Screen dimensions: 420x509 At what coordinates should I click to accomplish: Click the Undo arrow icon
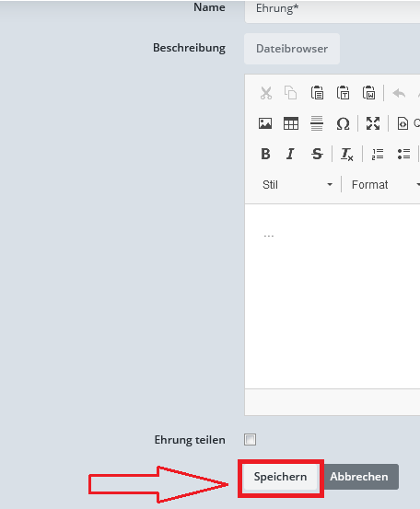click(x=399, y=94)
